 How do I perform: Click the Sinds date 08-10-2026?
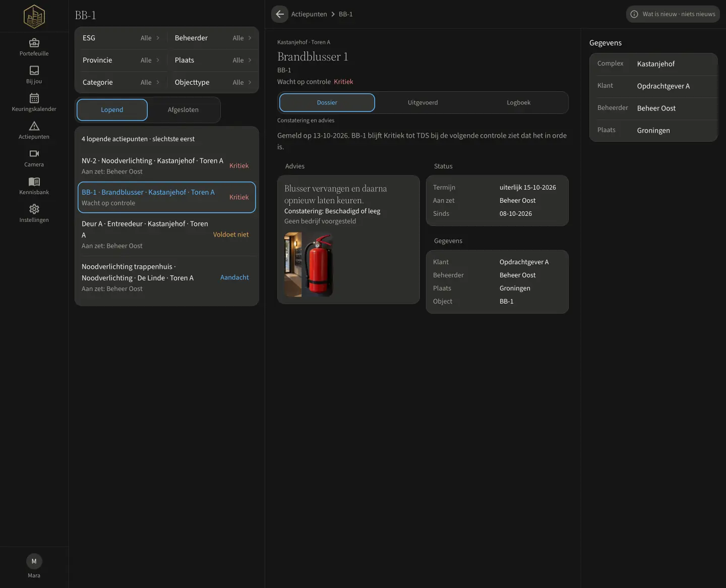(x=516, y=214)
